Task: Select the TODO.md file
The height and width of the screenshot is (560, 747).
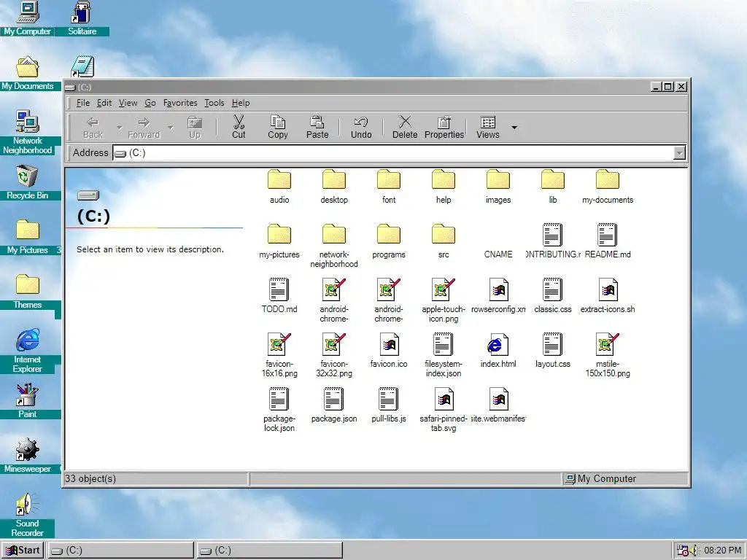Action: (279, 296)
